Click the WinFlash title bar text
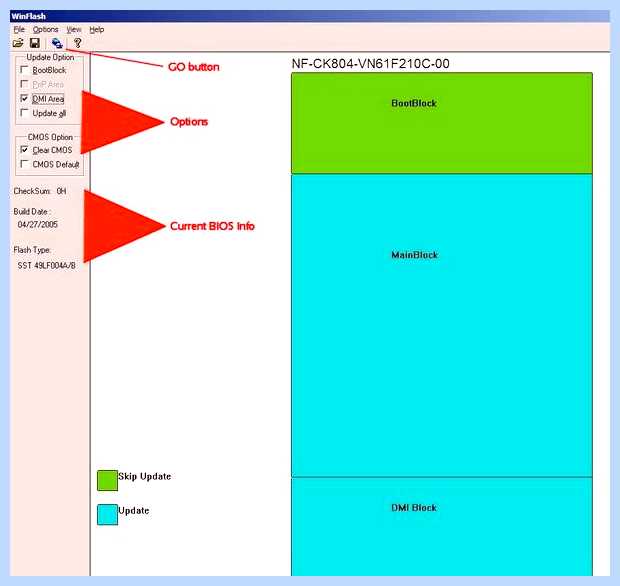The width and height of the screenshot is (620, 586). pyautogui.click(x=28, y=16)
